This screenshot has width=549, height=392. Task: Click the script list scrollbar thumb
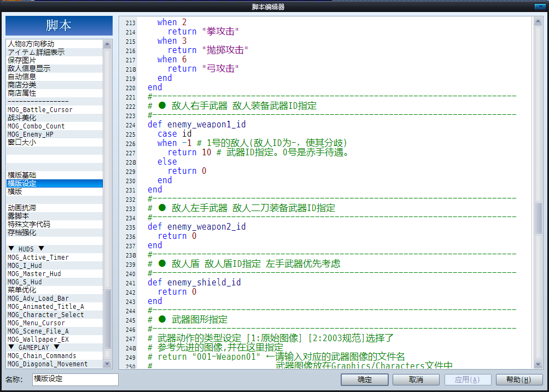(108, 319)
